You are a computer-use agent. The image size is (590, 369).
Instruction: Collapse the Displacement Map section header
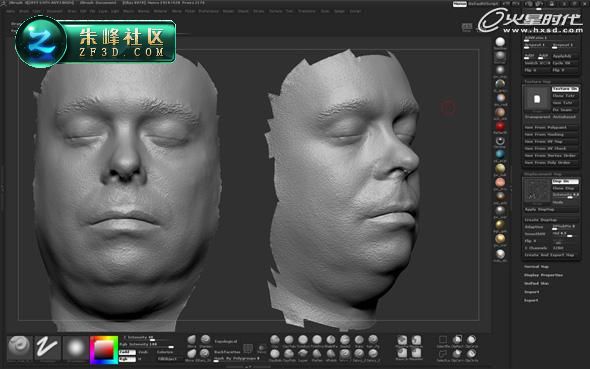(543, 174)
